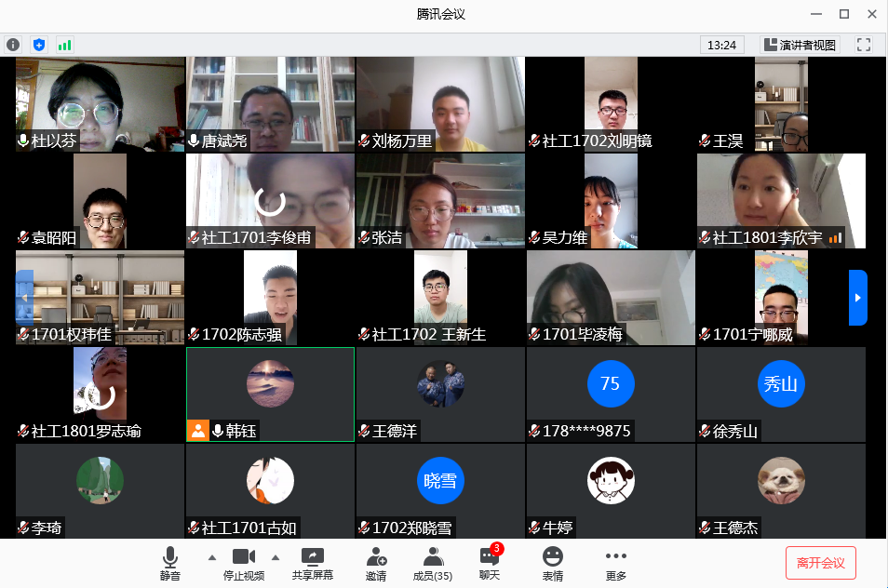The image size is (888, 588).
Task: Go to next page of participants
Action: pos(857,298)
